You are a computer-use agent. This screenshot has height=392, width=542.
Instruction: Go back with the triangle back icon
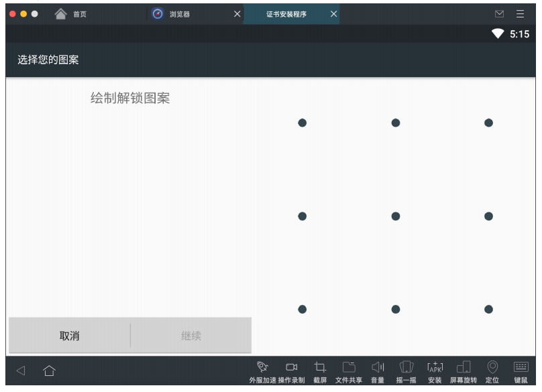coord(21,371)
